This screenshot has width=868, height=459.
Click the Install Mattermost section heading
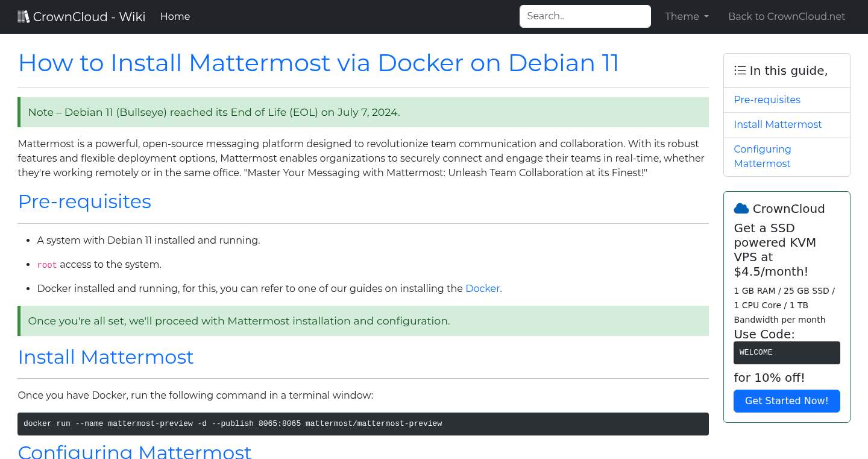[105, 356]
